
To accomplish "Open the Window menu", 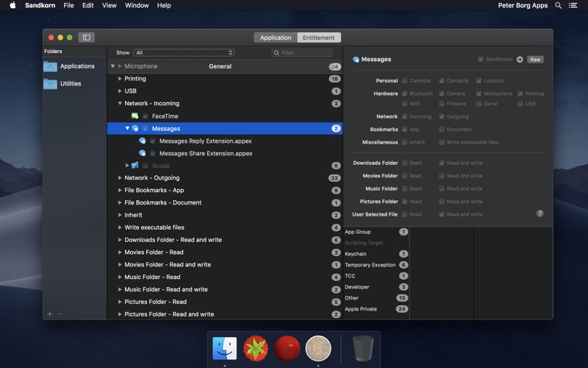I will [137, 5].
